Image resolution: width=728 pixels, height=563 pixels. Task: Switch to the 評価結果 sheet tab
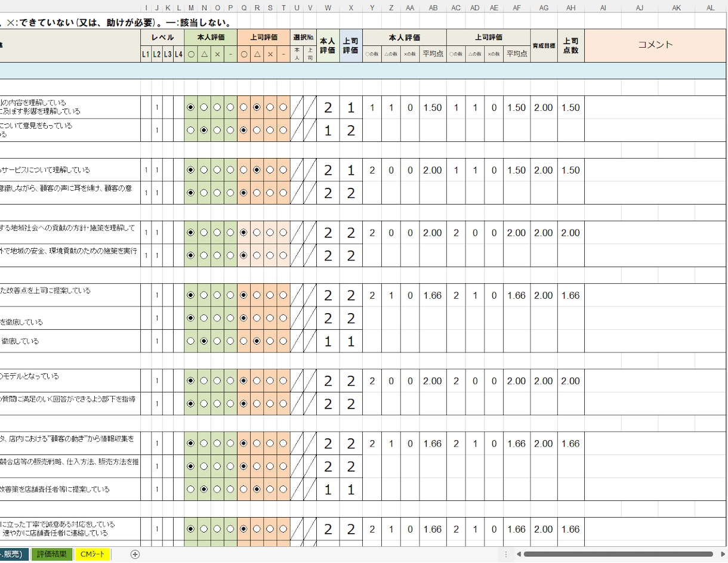coord(52,554)
